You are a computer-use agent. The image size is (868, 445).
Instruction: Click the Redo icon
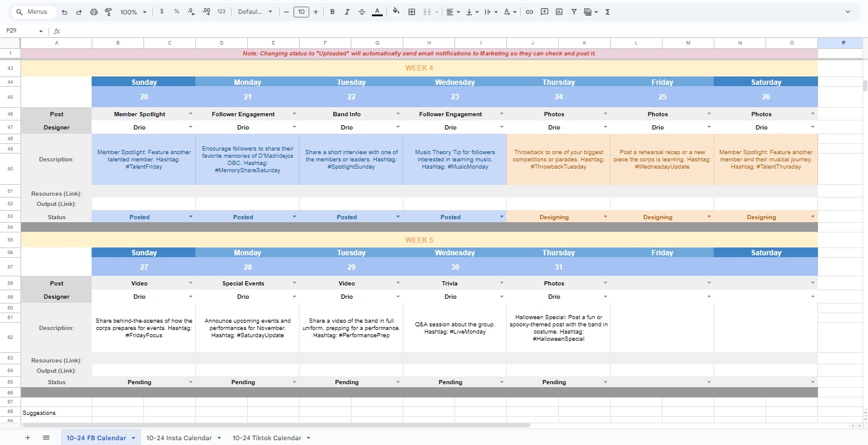pyautogui.click(x=79, y=12)
